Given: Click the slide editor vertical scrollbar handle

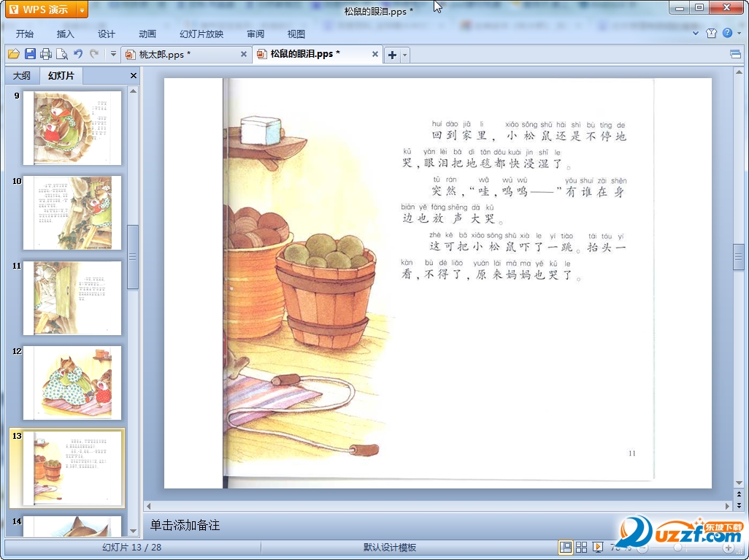Looking at the screenshot, I should coord(739,257).
